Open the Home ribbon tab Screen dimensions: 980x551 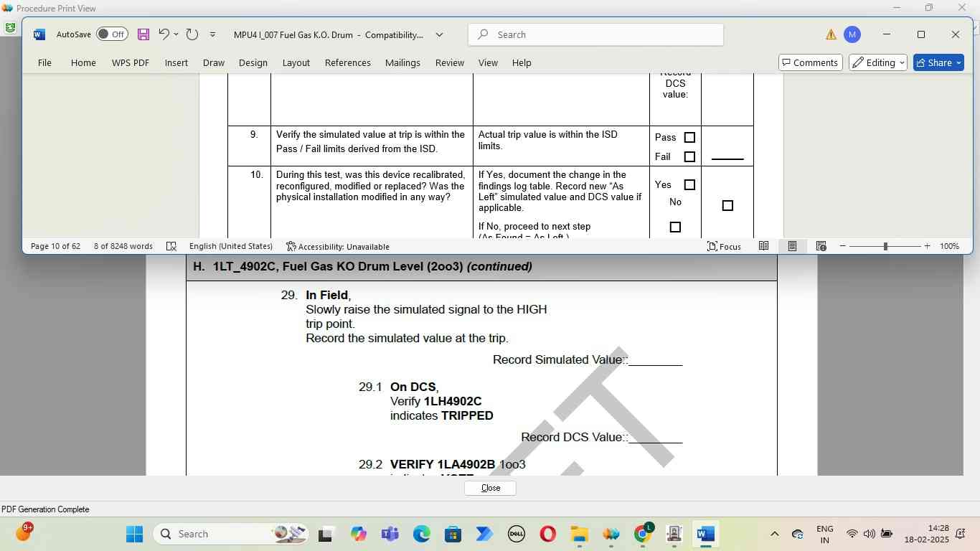point(83,62)
